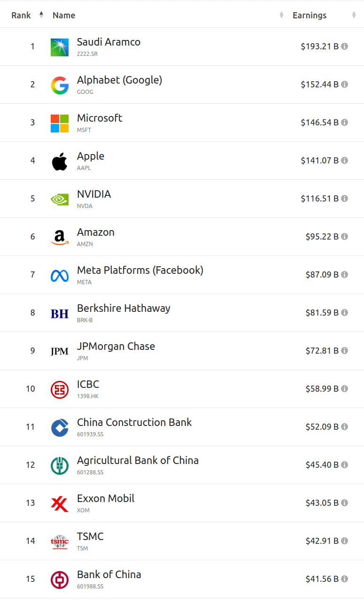Click the TSMC logo icon
Image resolution: width=364 pixels, height=603 pixels.
[x=60, y=541]
